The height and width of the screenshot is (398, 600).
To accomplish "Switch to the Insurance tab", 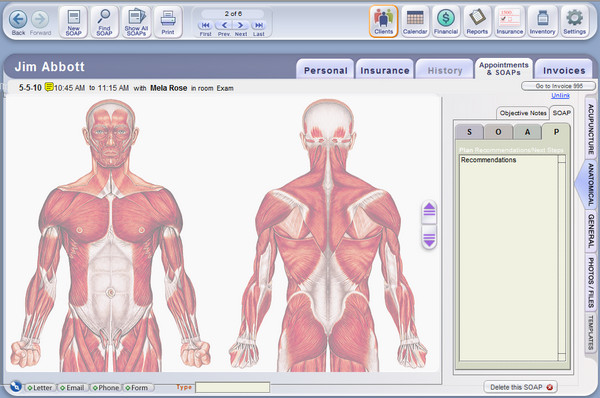I will (x=385, y=70).
